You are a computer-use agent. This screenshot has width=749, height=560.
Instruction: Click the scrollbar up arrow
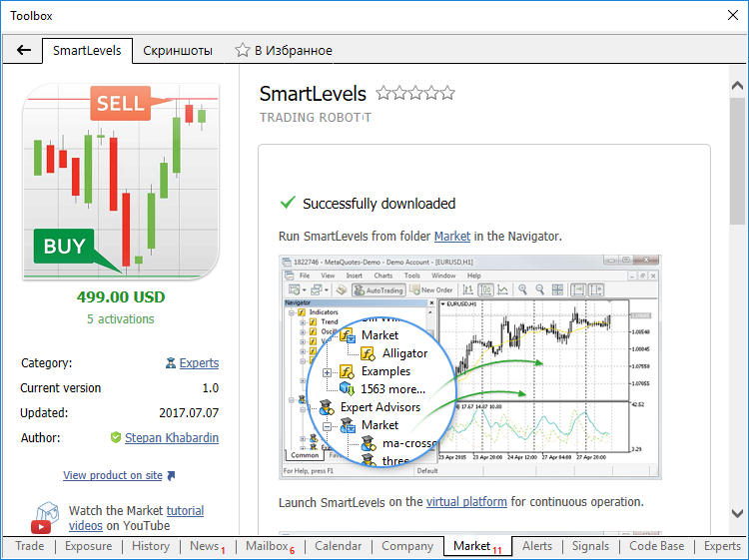737,86
